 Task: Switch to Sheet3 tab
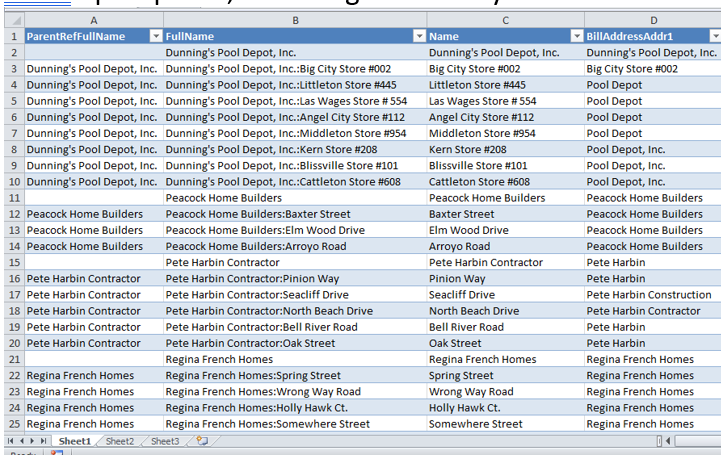pos(165,441)
